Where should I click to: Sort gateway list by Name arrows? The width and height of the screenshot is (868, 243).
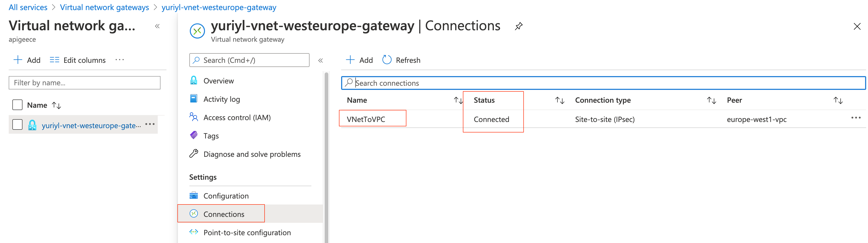click(x=57, y=105)
